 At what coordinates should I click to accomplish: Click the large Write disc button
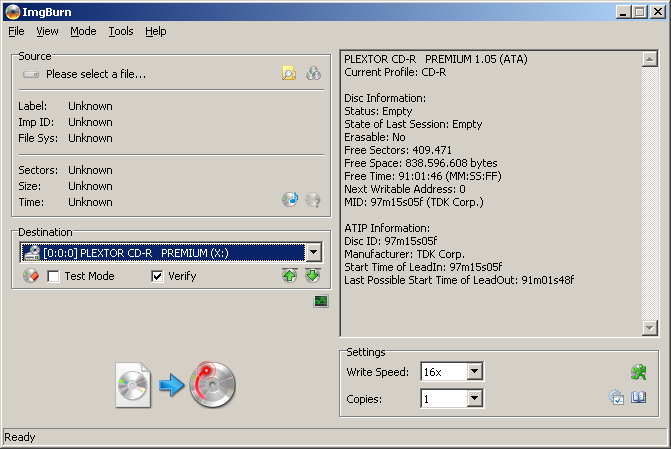(x=212, y=384)
